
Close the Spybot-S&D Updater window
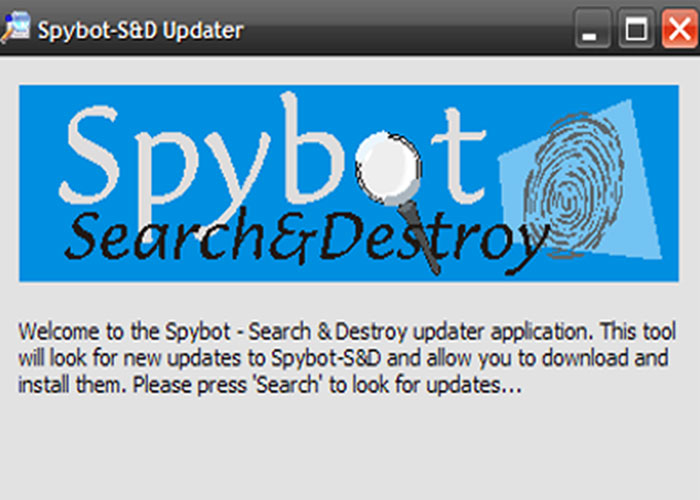click(677, 31)
